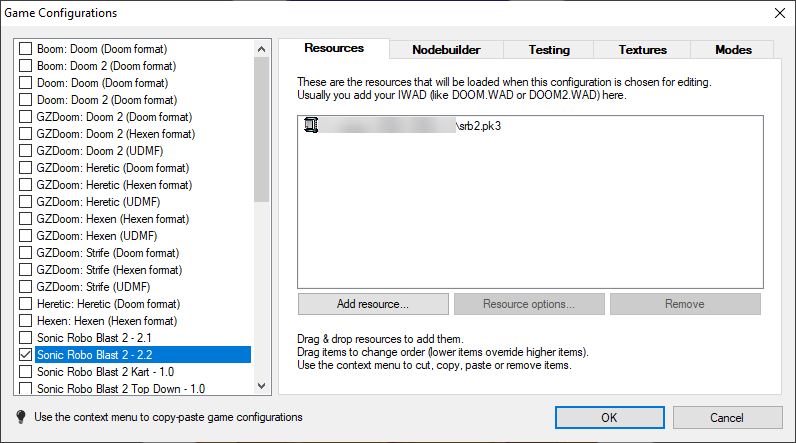This screenshot has height=443, width=796.
Task: Check Doom: Doom 2 (Doom format) box
Action: 25,99
